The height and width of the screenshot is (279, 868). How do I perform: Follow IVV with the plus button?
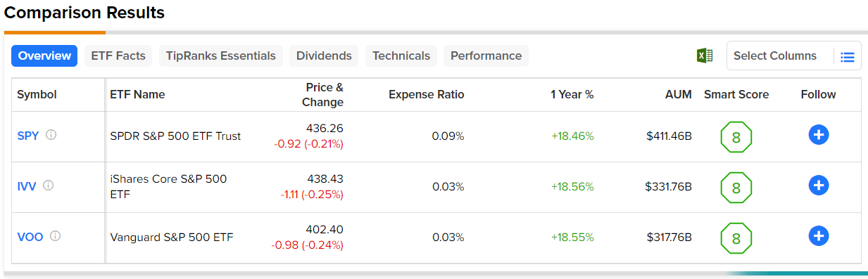819,186
